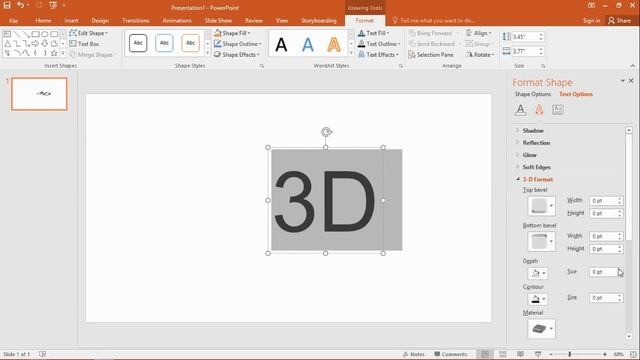
Task: Switch to Shape Options in Format Shape pane
Action: click(x=533, y=94)
